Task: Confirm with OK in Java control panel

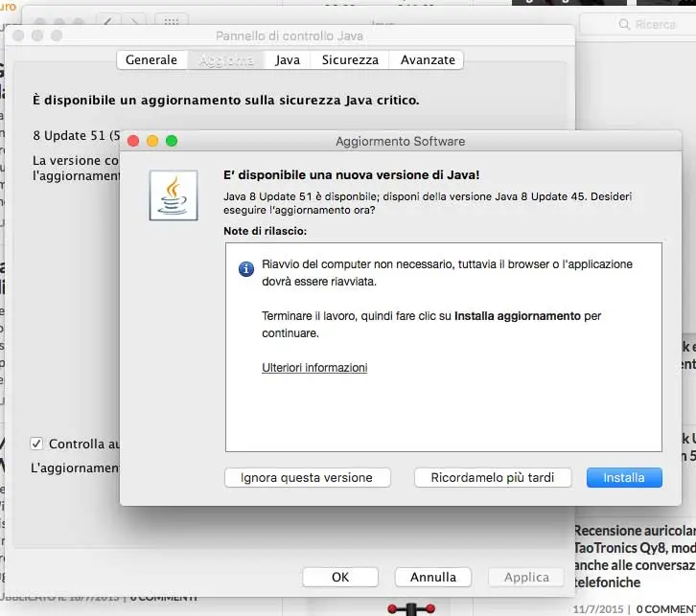Action: coord(340,577)
